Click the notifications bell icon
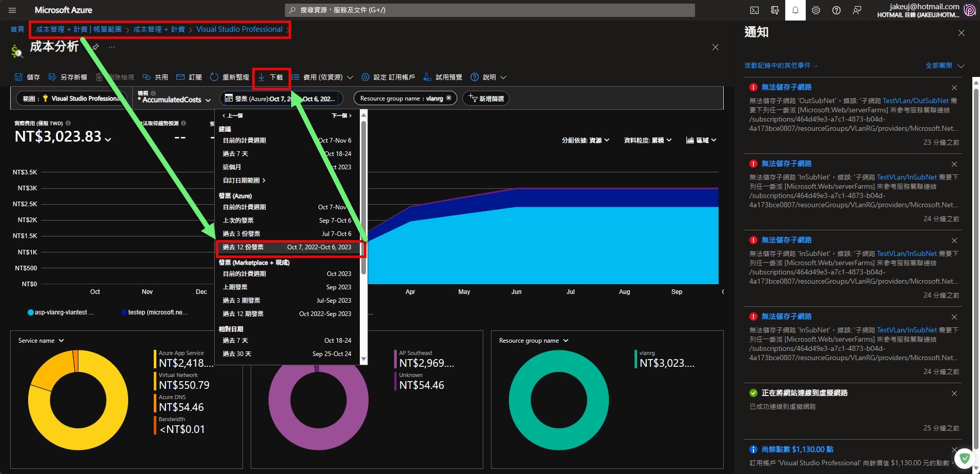The width and height of the screenshot is (980, 474). click(795, 10)
